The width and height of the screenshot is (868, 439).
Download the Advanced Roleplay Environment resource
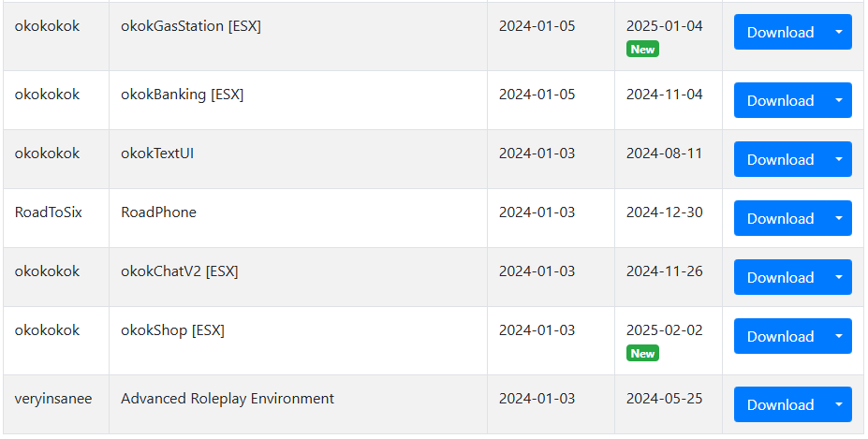pos(780,404)
